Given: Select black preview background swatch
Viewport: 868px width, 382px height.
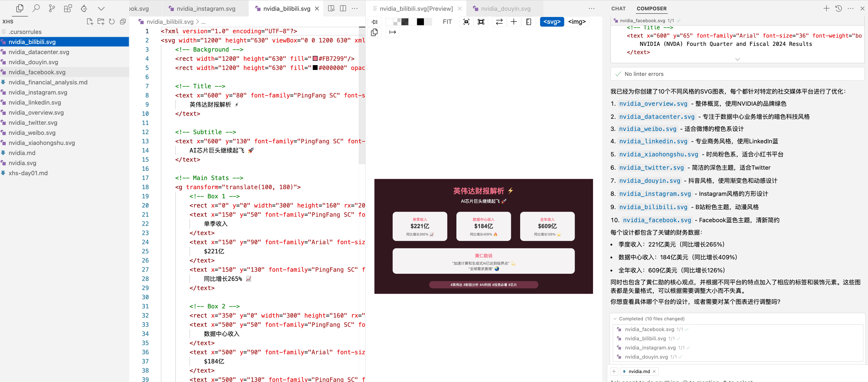Looking at the screenshot, I should click(x=420, y=22).
